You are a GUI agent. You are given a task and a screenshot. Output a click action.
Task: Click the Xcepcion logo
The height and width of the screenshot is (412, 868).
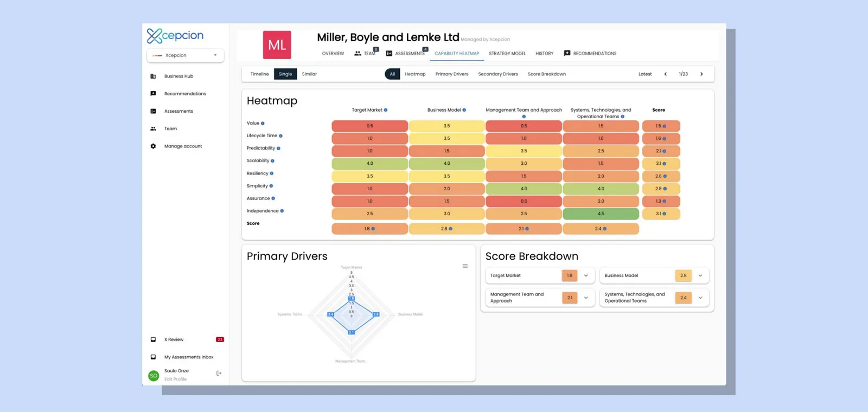175,36
